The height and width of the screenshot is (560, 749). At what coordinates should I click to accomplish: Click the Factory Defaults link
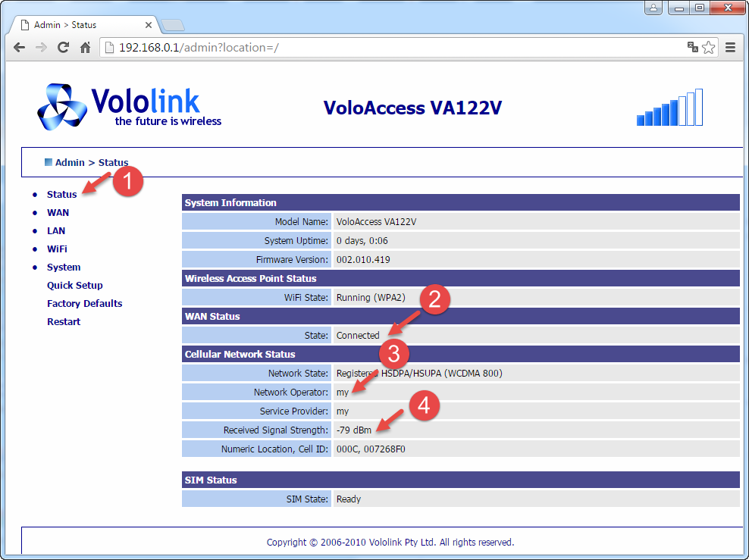[x=85, y=303]
